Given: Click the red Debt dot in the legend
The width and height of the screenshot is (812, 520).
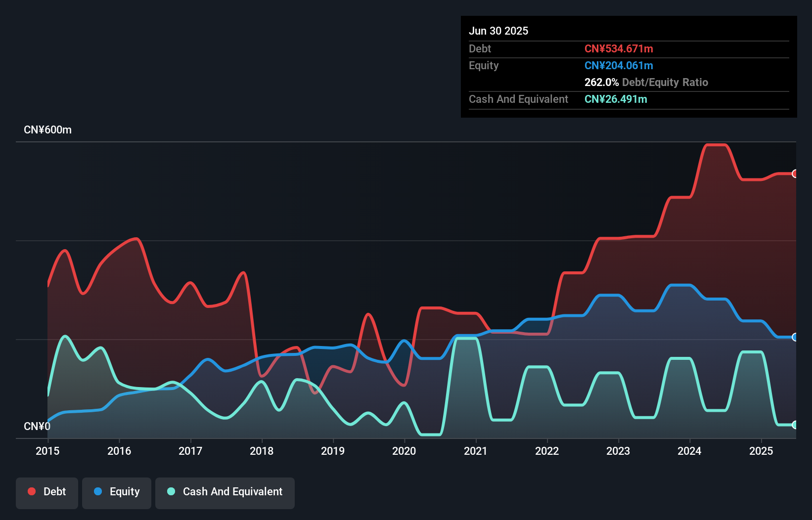Looking at the screenshot, I should (x=31, y=491).
